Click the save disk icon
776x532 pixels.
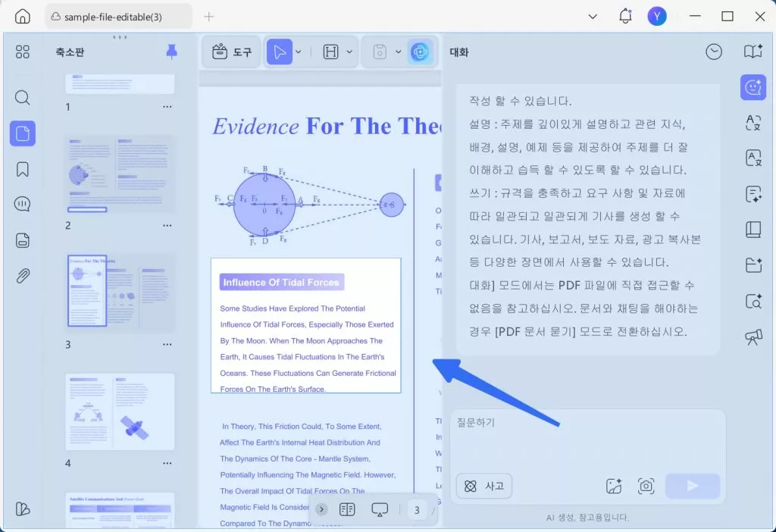pos(380,52)
